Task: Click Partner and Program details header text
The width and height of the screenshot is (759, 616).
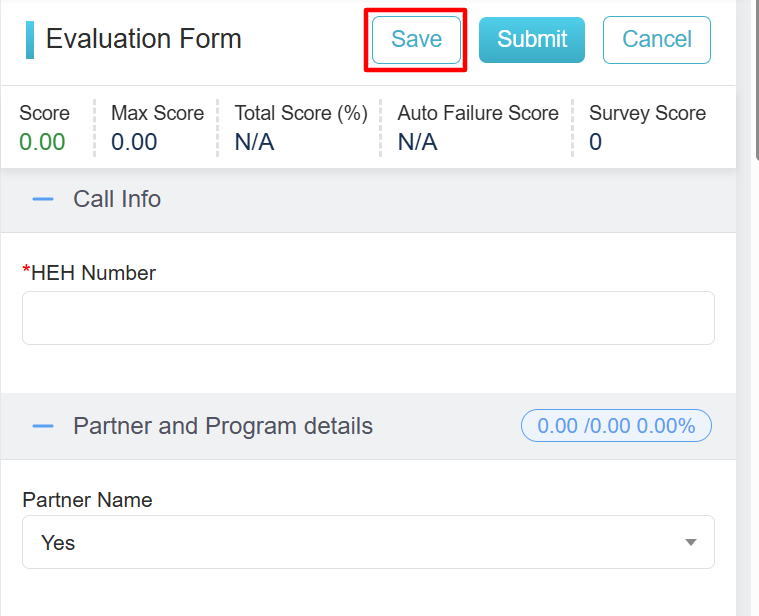Action: point(223,426)
